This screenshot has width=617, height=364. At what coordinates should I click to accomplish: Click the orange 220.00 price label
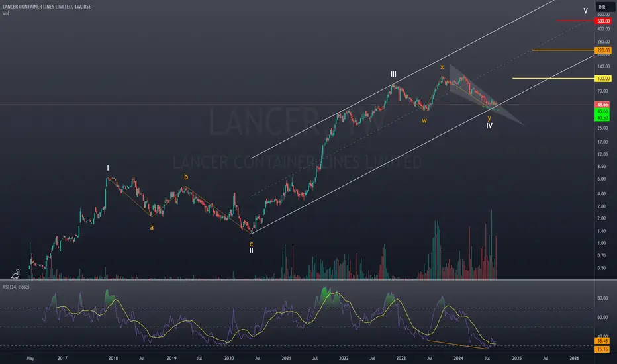(x=603, y=50)
